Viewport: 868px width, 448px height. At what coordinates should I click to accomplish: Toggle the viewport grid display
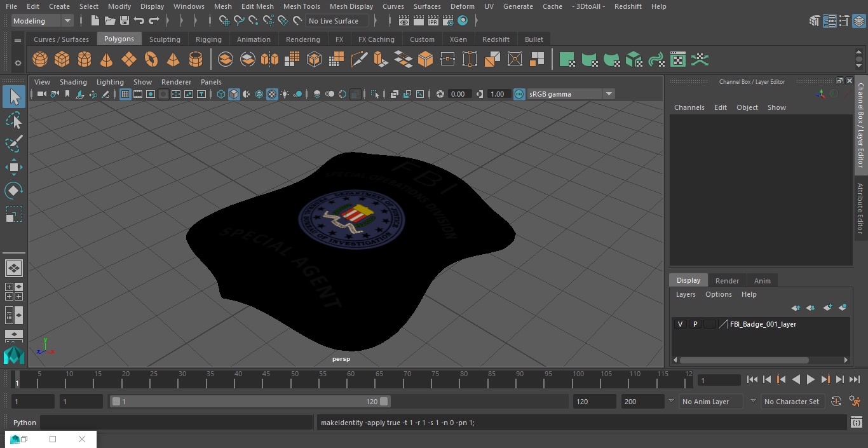125,94
